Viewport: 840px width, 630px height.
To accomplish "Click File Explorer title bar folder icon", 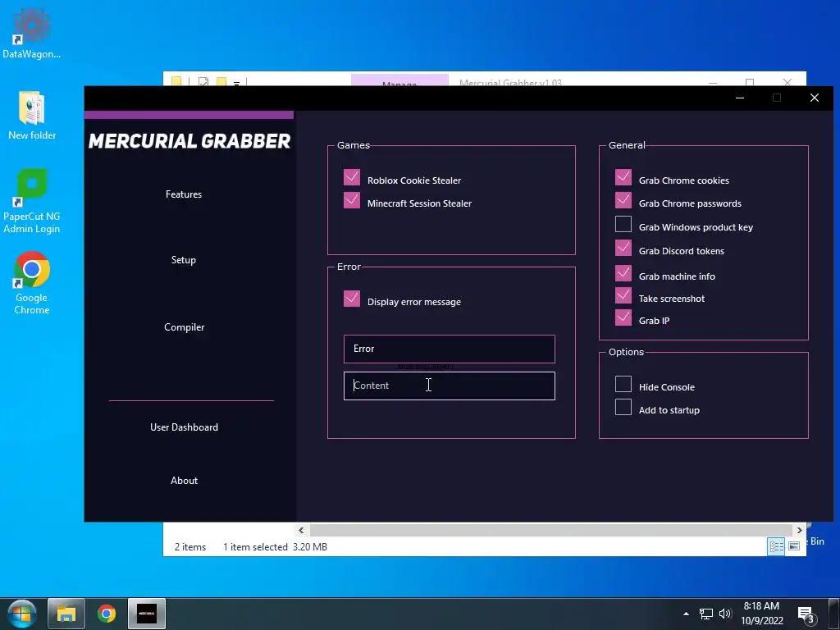I will click(176, 81).
